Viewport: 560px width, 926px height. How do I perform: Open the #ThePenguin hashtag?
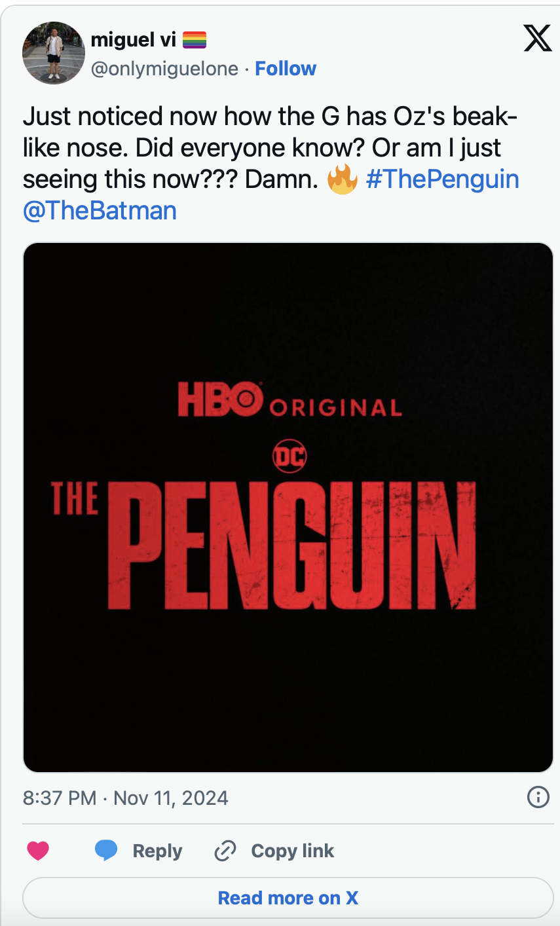(x=443, y=179)
